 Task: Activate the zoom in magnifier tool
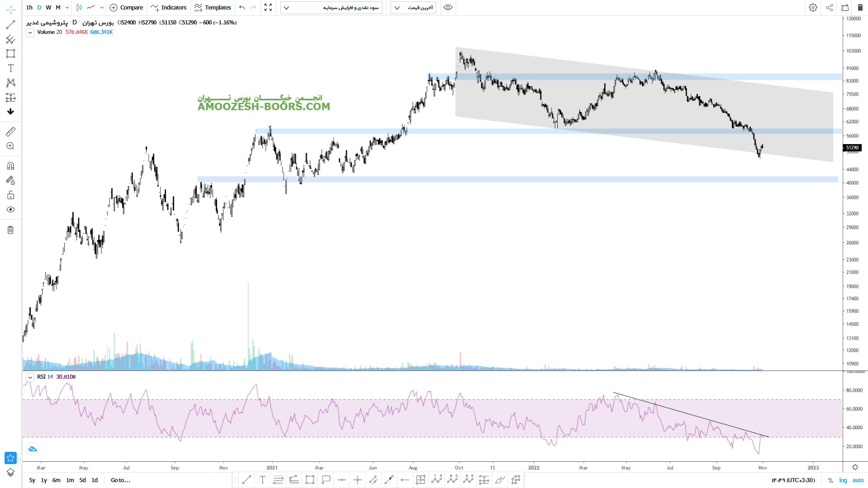coord(10,146)
